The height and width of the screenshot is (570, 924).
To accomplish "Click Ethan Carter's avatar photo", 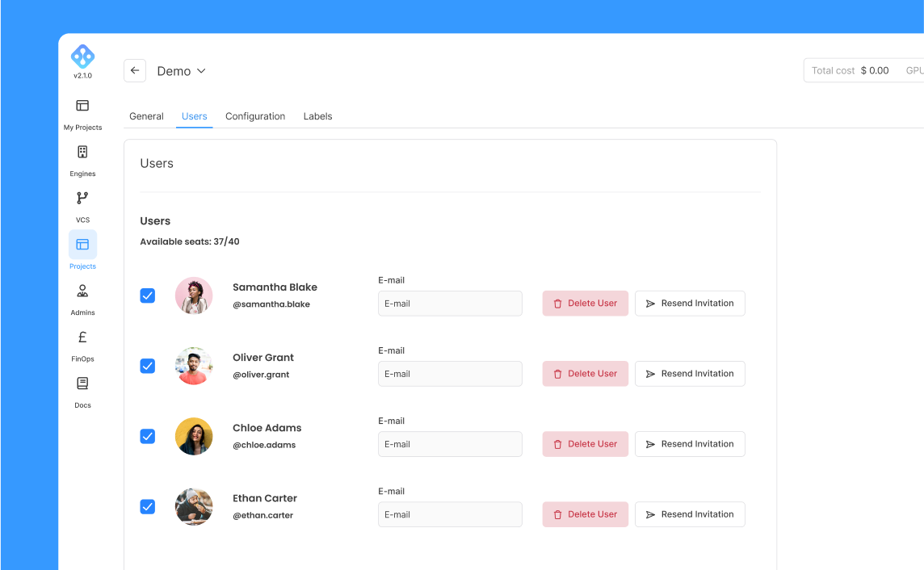I will pyautogui.click(x=194, y=506).
